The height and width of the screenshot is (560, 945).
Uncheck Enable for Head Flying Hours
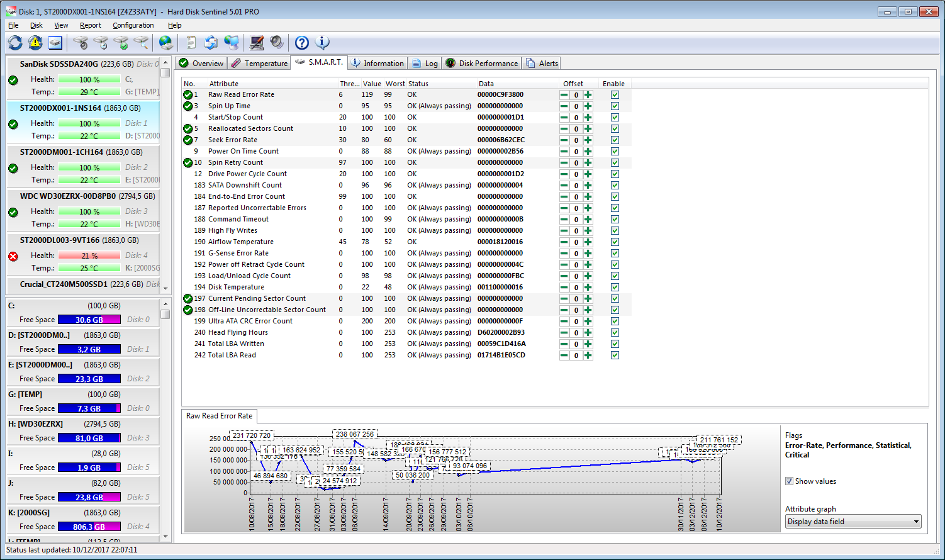pos(615,333)
